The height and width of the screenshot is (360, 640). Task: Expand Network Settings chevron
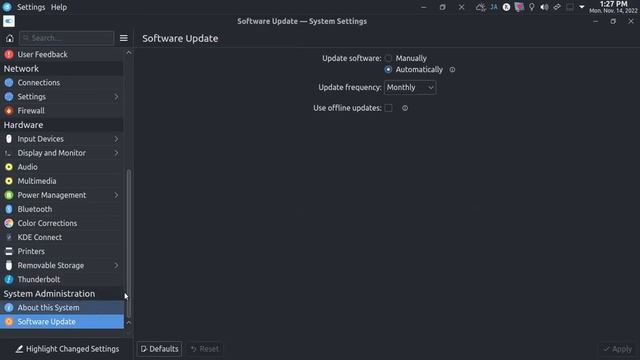click(x=116, y=97)
